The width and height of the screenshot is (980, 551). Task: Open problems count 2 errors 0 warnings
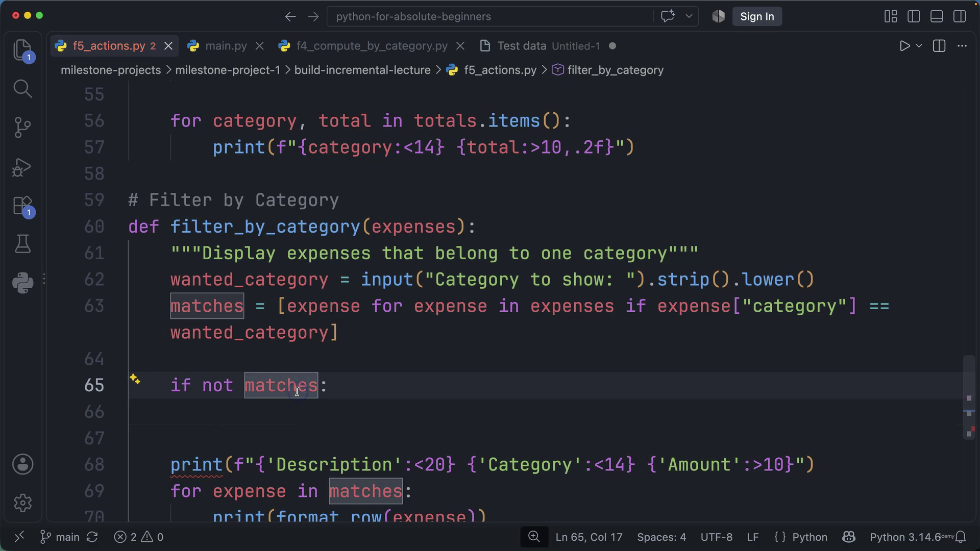click(139, 537)
